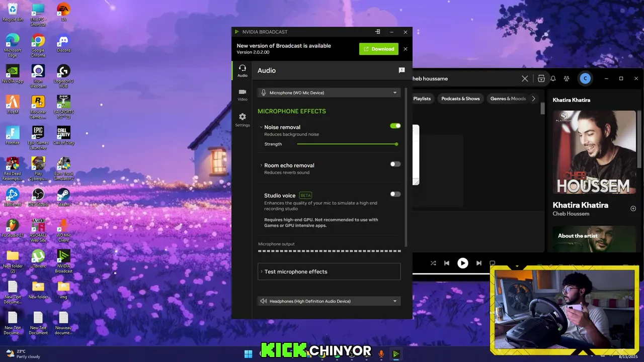Add Khatira Khatira to Liked Songs

tap(633, 208)
